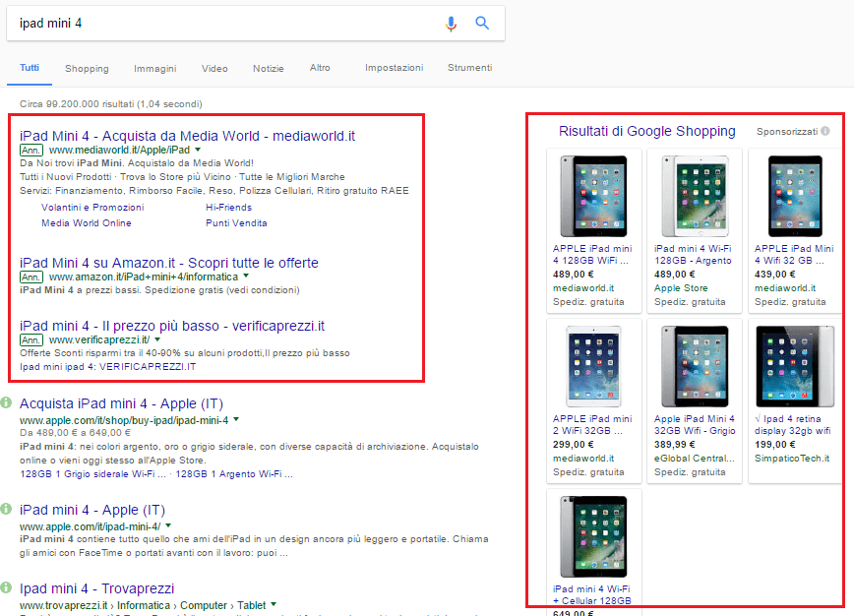Follow the 'Volantini e Promozioni' sitelink
Screen dimensions: 854x616
click(x=92, y=208)
